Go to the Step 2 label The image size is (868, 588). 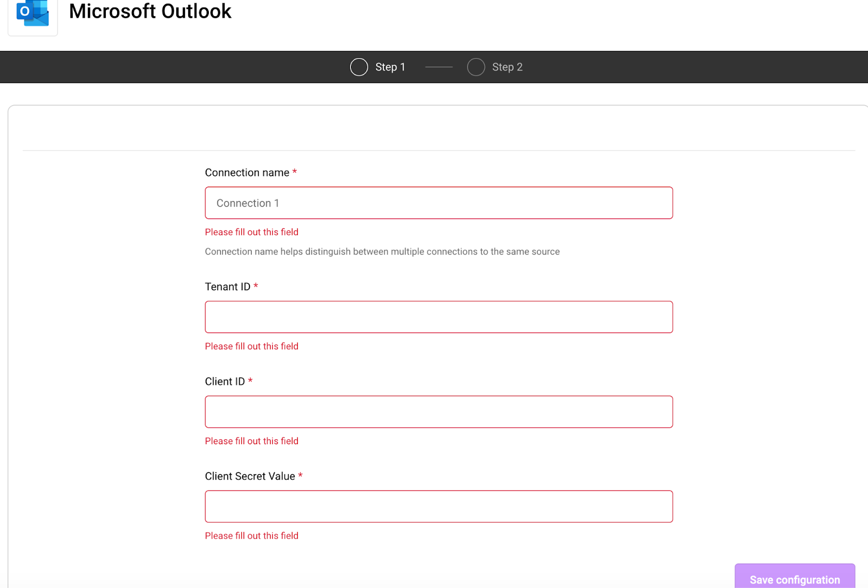[507, 67]
